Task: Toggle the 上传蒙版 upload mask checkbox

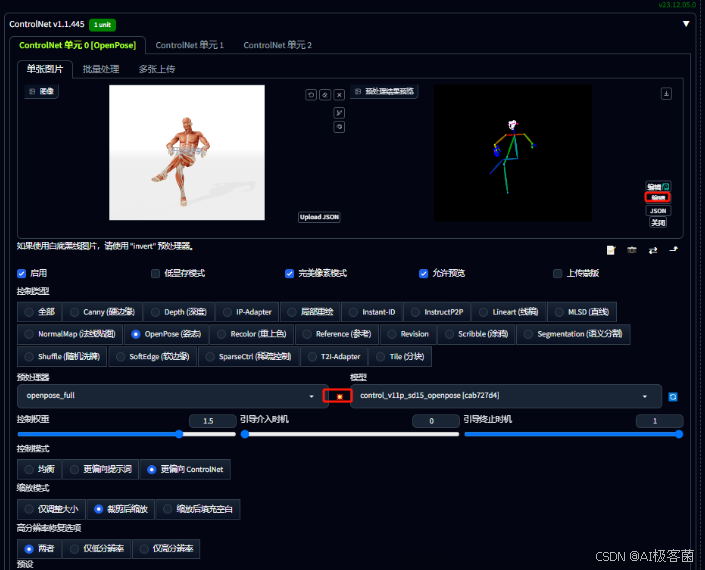Action: pyautogui.click(x=558, y=273)
